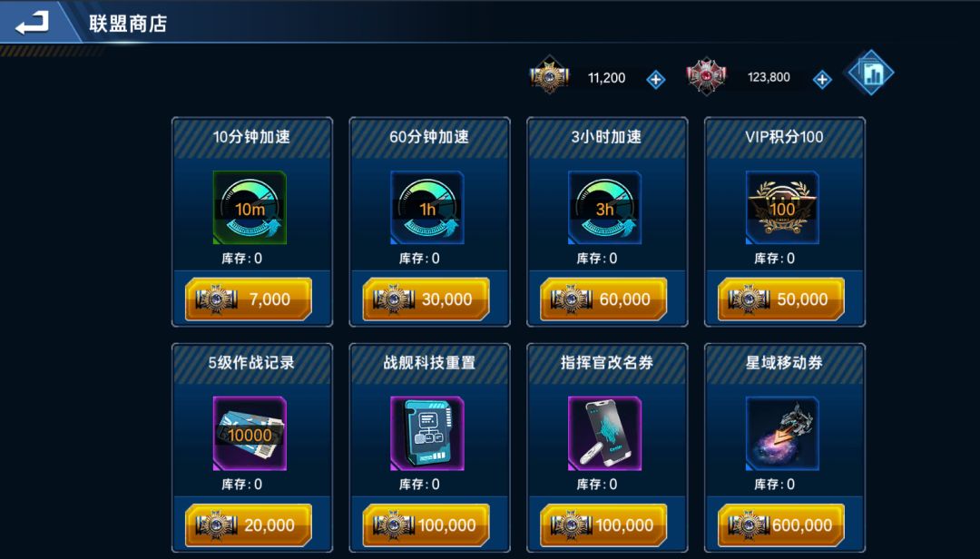
Task: Select the 1h speedup item icon
Action: point(426,208)
